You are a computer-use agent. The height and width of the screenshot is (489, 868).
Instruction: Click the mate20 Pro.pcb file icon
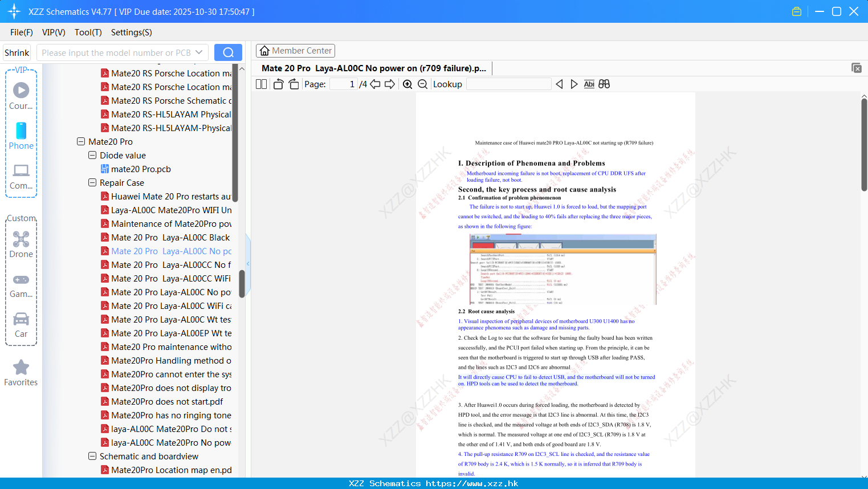(105, 169)
